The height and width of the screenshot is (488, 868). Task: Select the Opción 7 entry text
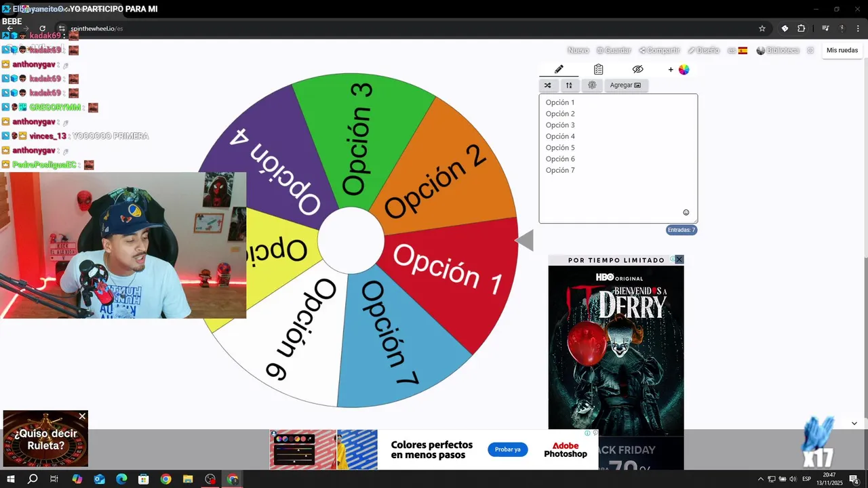click(x=560, y=170)
